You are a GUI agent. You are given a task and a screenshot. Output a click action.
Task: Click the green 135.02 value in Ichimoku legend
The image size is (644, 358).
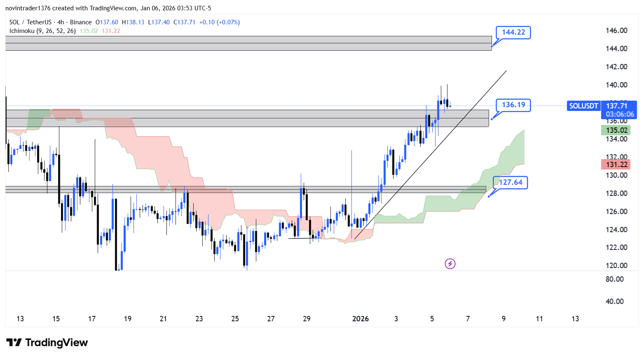click(x=89, y=31)
